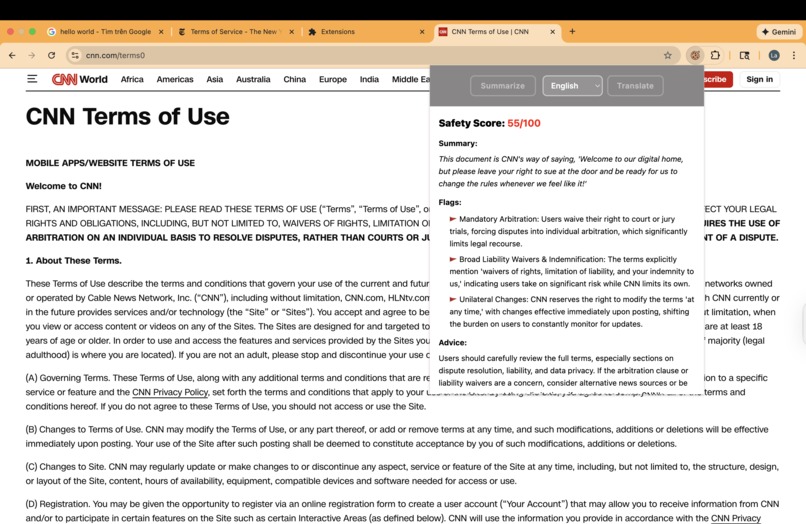Go forward using the browser arrow

[32, 55]
